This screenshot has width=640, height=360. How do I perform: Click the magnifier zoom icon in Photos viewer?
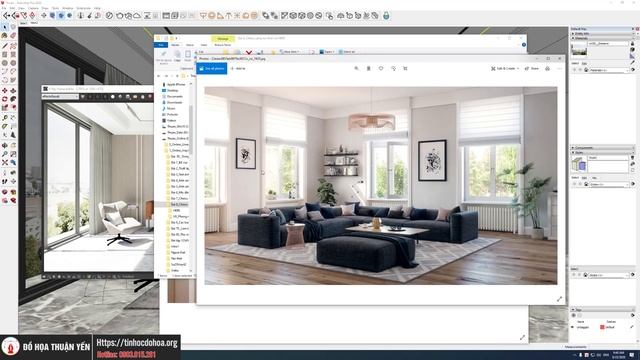(x=356, y=69)
